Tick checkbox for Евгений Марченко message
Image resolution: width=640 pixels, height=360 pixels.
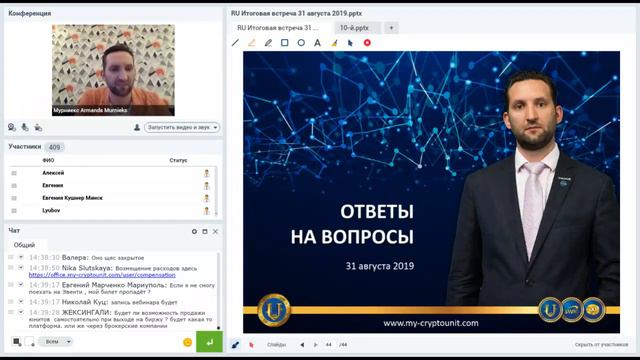coord(11,284)
